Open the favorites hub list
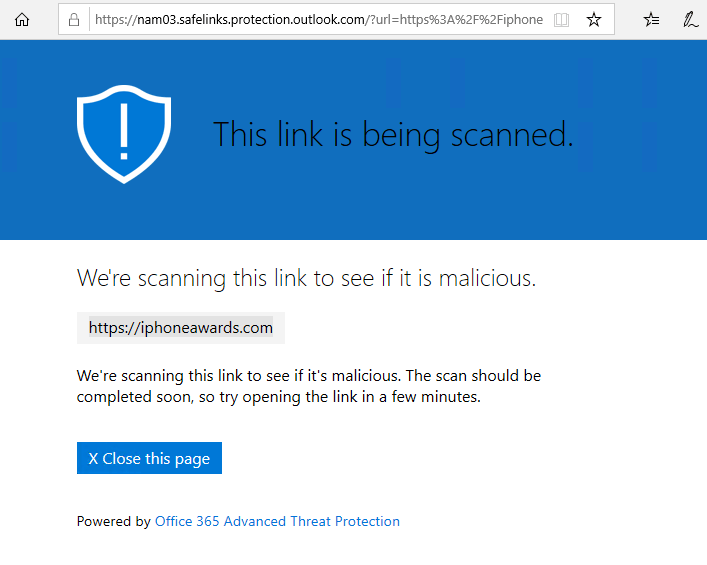Screen dimensions: 707x565 pos(652,20)
